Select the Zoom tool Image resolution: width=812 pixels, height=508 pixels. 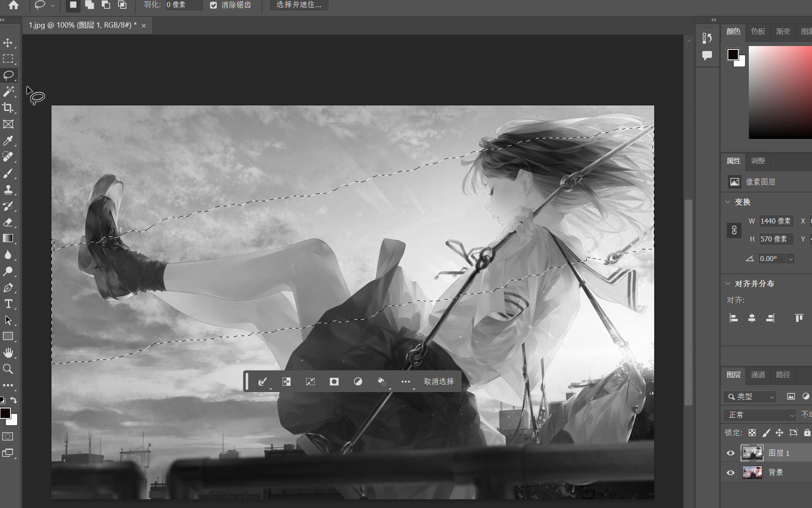[8, 369]
